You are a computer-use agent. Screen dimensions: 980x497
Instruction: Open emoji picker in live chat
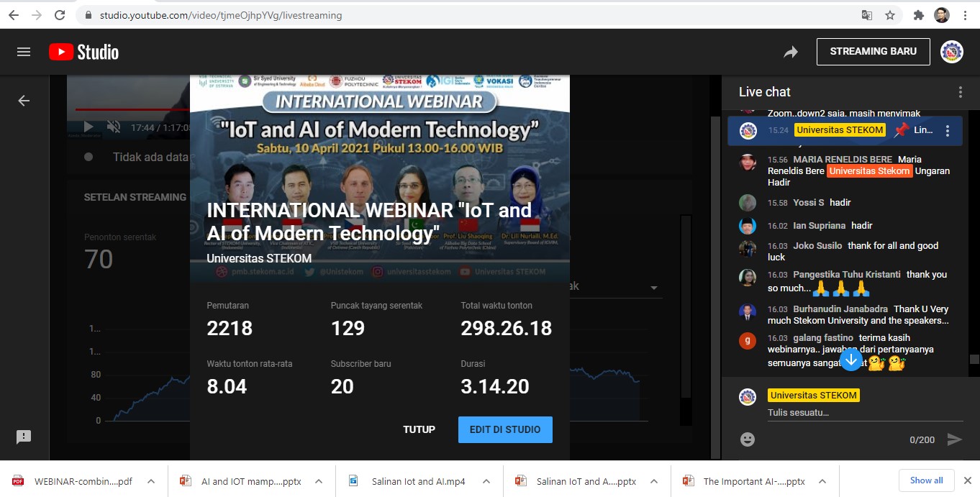(x=748, y=439)
